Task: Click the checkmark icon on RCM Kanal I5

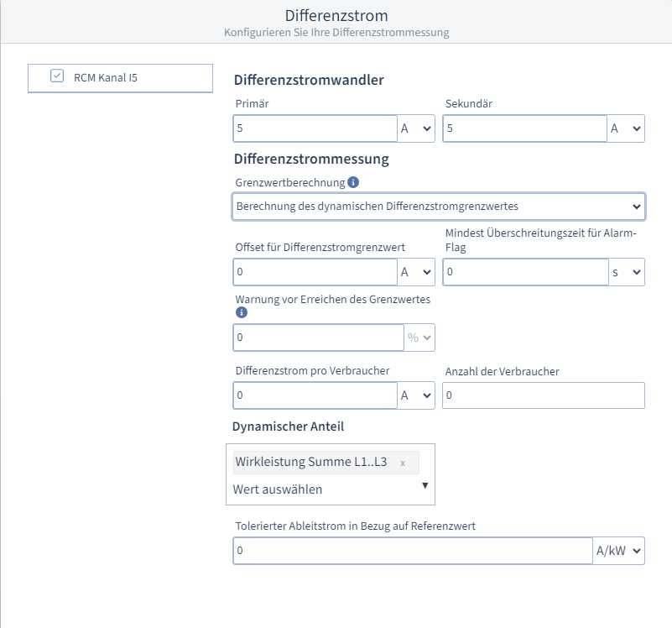Action: point(56,76)
